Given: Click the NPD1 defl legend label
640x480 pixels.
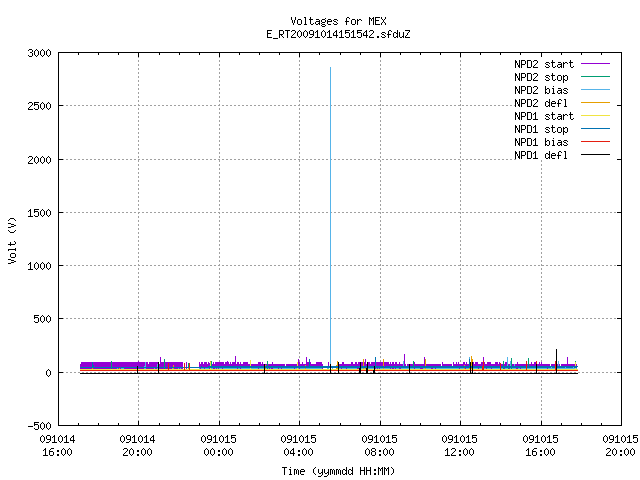Looking at the screenshot, I should pos(541,156).
